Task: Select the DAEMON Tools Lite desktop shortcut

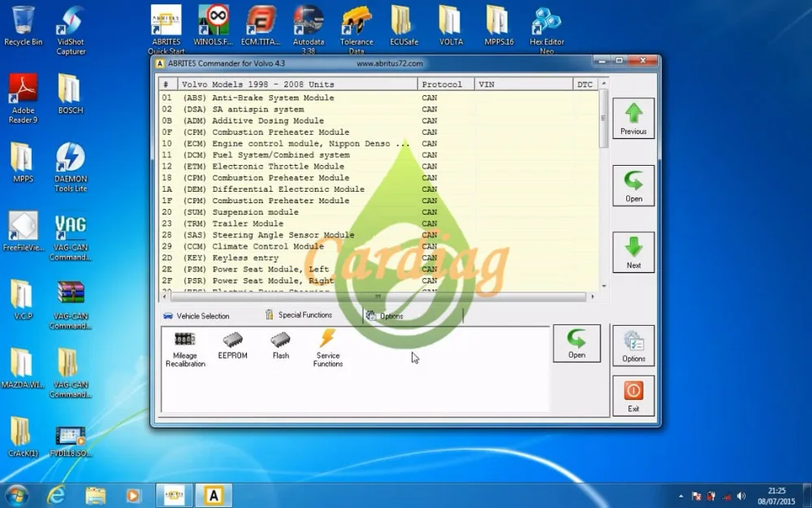Action: pos(71,167)
